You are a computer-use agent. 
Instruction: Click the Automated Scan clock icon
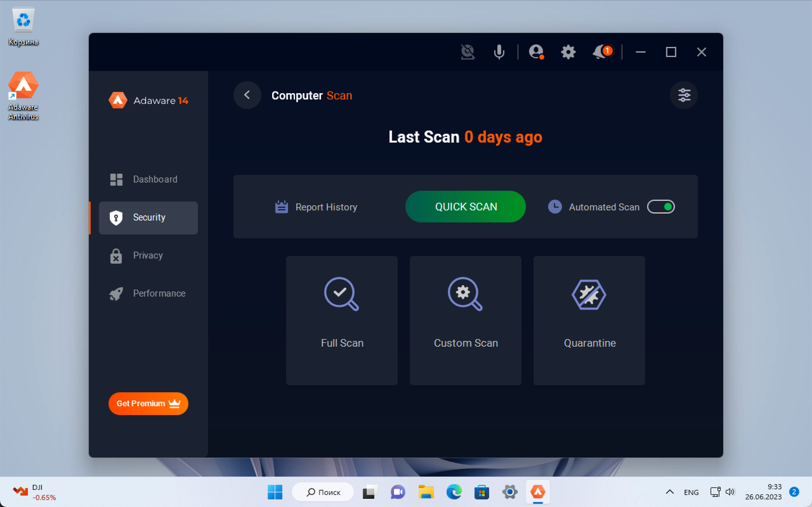tap(555, 207)
